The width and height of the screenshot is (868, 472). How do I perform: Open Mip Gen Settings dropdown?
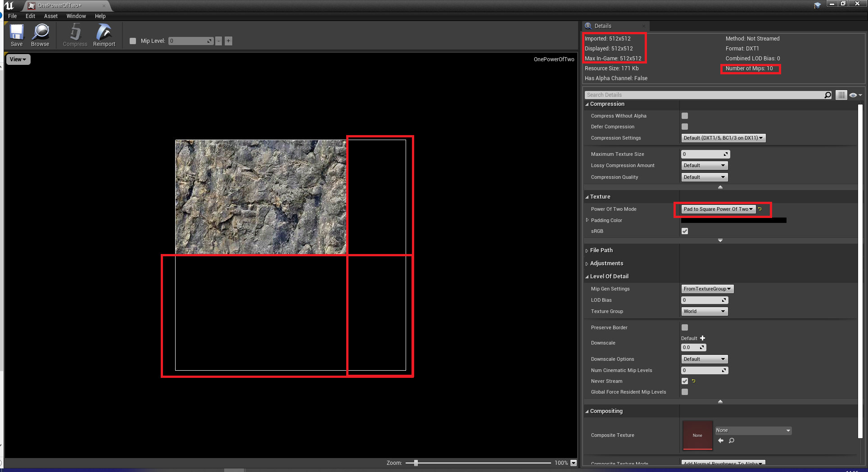(707, 289)
